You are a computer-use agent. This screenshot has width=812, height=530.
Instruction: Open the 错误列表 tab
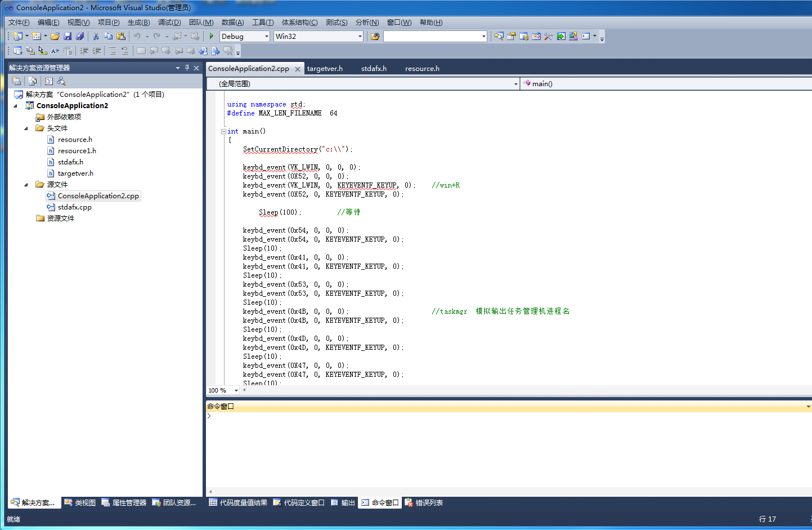click(424, 503)
